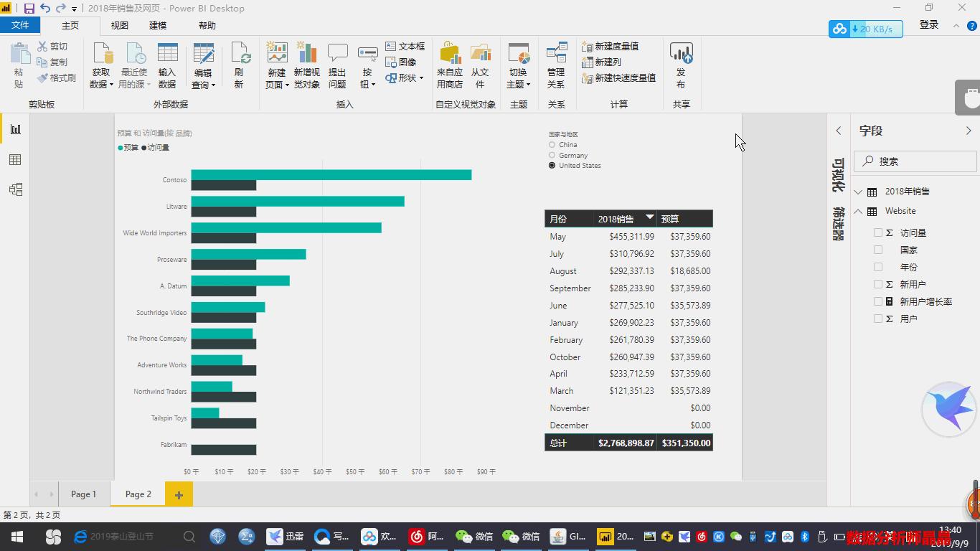Click the 月份 column header
The width and height of the screenshot is (980, 551).
[x=570, y=219]
